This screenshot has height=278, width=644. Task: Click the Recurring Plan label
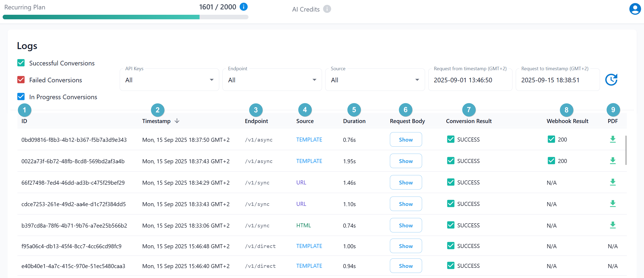click(24, 7)
